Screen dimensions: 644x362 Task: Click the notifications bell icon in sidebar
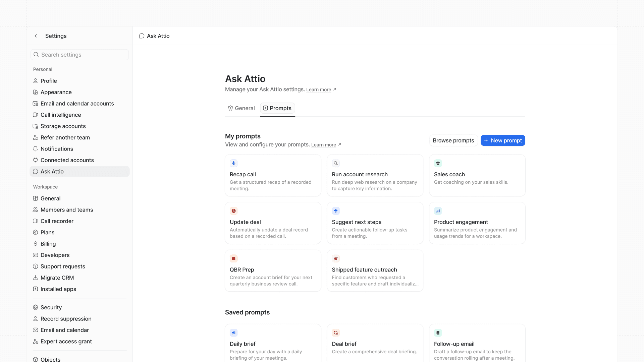pyautogui.click(x=35, y=149)
